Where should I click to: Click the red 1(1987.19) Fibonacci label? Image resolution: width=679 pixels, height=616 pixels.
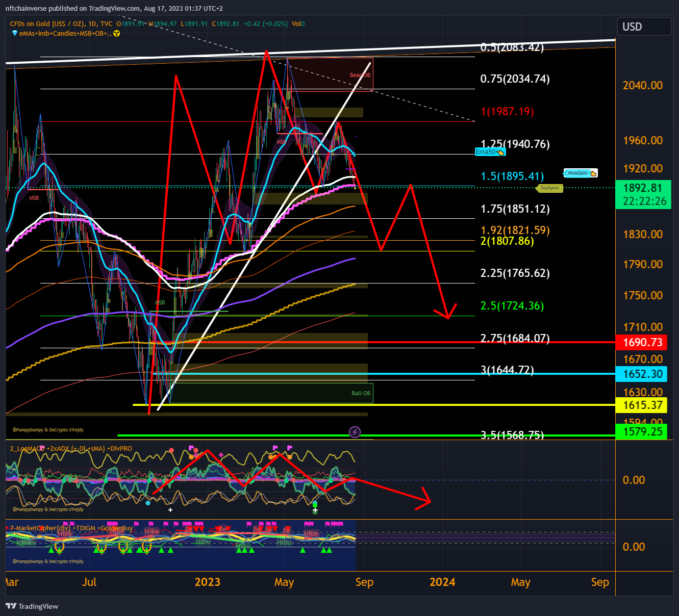click(508, 112)
